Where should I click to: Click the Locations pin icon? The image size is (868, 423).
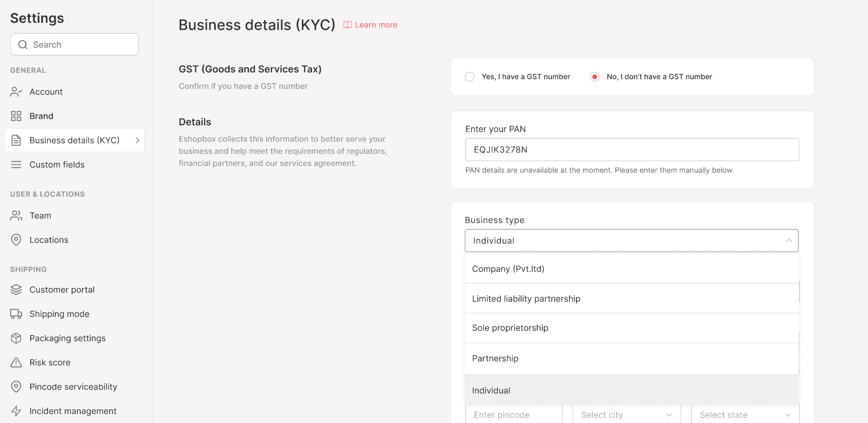[16, 240]
